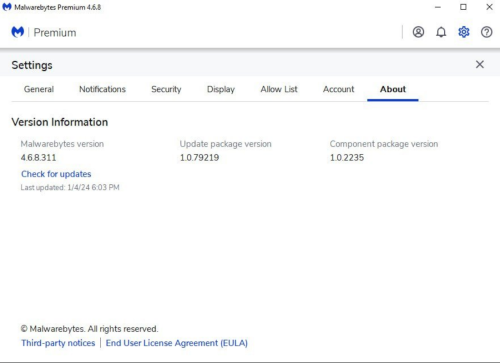Open Third-party notices link
Image resolution: width=500 pixels, height=363 pixels.
tap(58, 343)
